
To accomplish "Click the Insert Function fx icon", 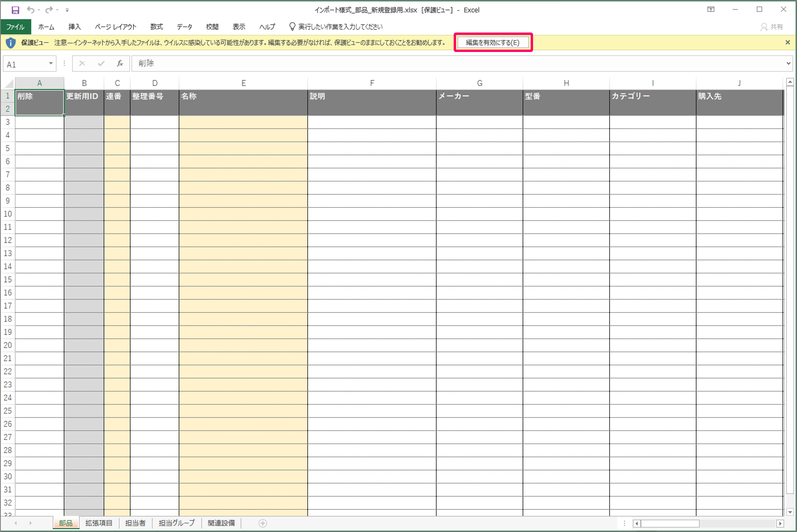I will tap(120, 63).
